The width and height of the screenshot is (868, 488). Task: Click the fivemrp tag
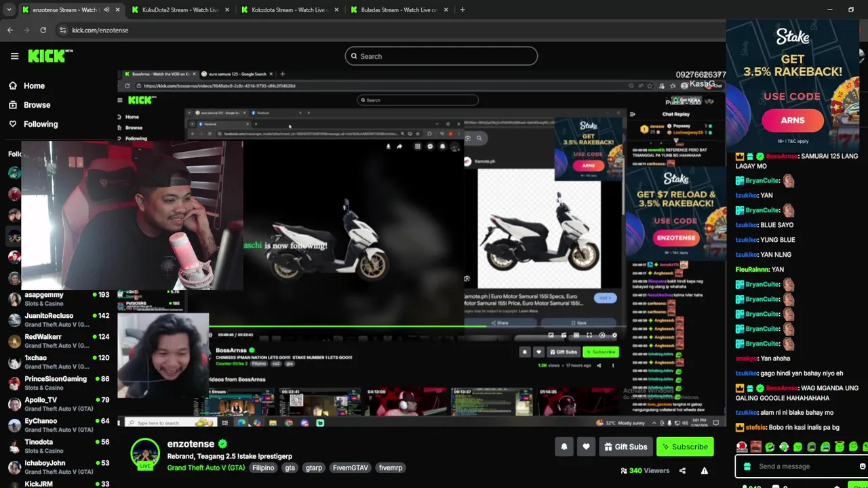(391, 468)
